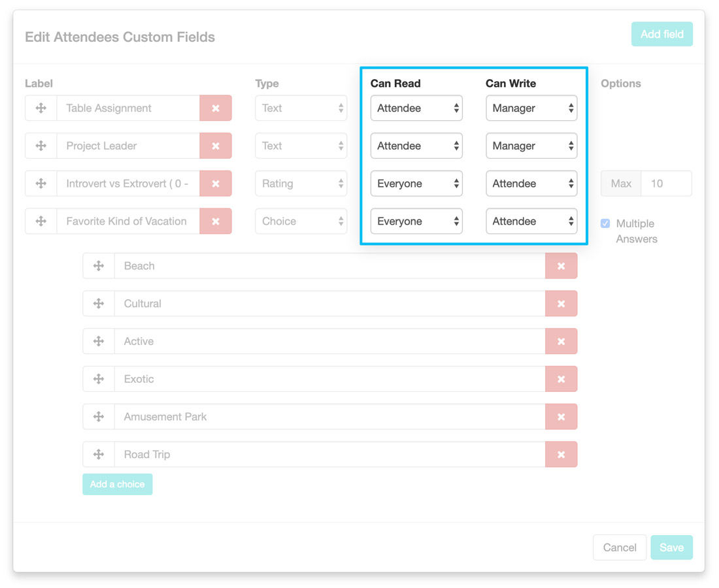
Task: Edit the Introvert vs Extrovert label field
Action: click(128, 184)
